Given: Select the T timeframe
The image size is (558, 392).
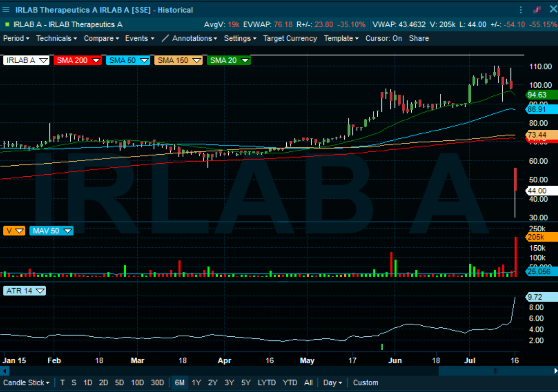Looking at the screenshot, I should [x=62, y=383].
